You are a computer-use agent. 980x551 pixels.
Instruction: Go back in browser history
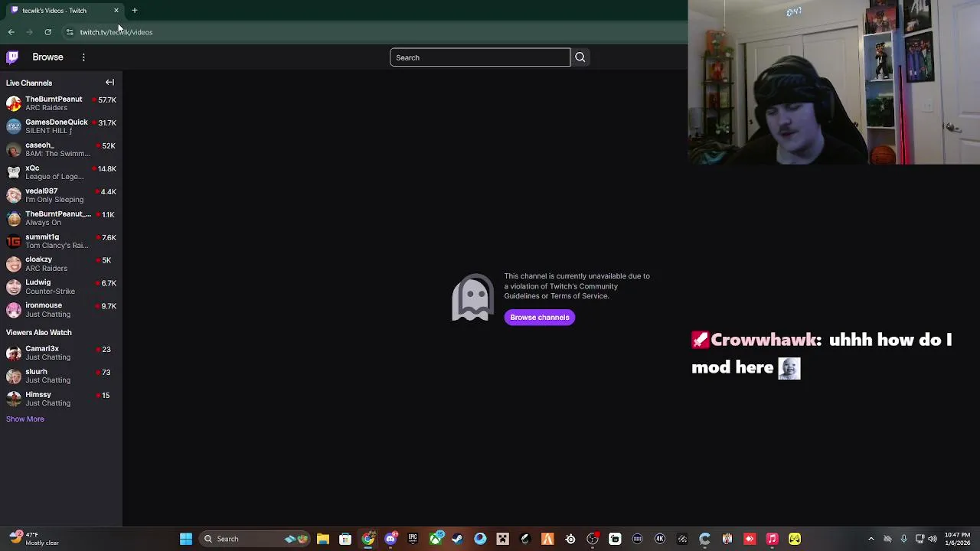coord(11,32)
